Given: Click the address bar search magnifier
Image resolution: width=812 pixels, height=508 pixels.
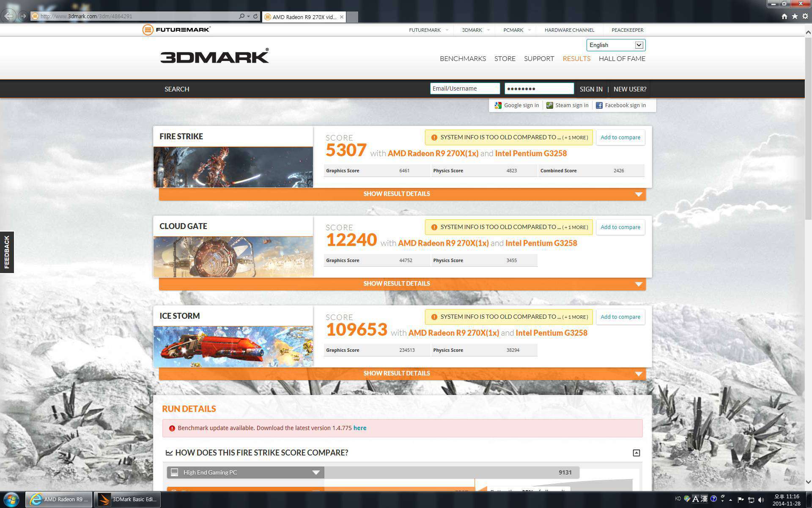Looking at the screenshot, I should point(241,16).
